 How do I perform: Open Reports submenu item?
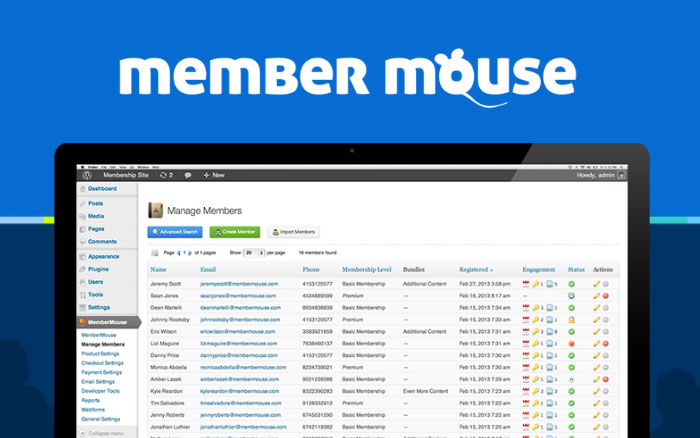tap(91, 400)
